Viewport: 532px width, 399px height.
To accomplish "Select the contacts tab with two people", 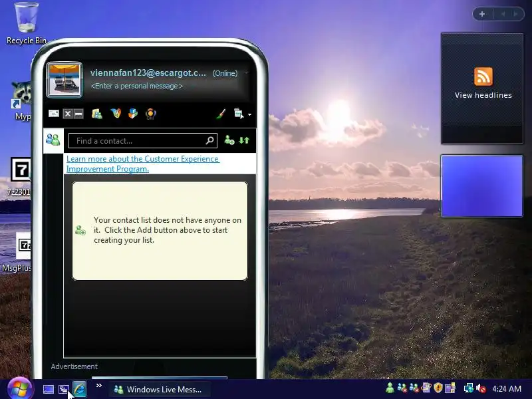I will pyautogui.click(x=53, y=140).
